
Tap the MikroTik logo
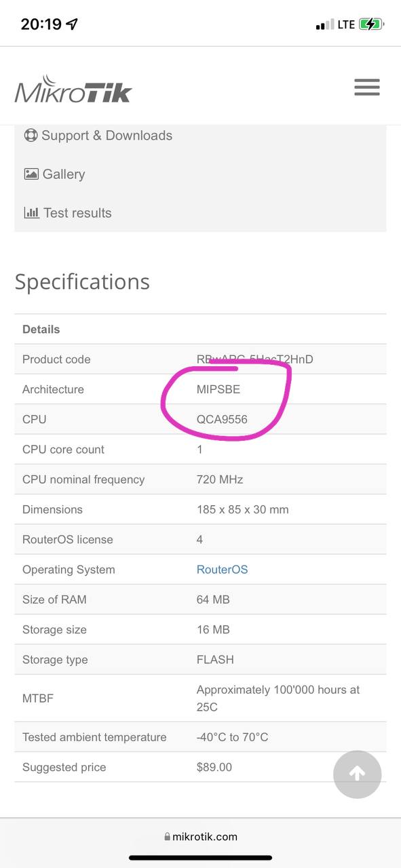(x=73, y=89)
